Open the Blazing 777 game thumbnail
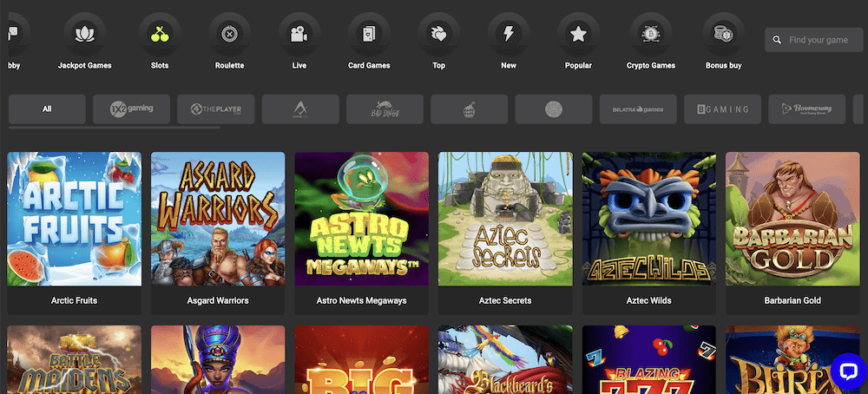 (648, 359)
